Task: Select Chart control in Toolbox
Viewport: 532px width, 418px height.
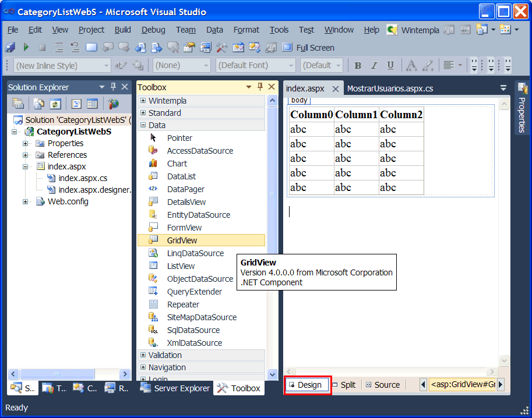Action: 201,164
